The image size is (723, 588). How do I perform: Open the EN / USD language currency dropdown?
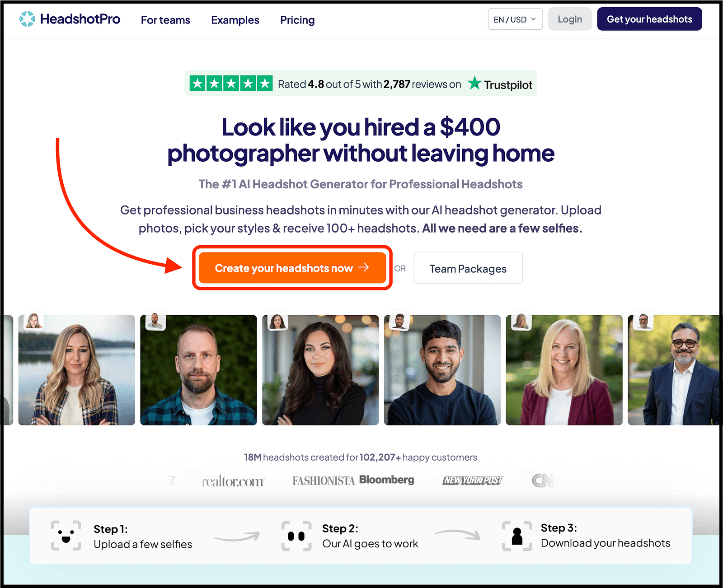pyautogui.click(x=515, y=19)
